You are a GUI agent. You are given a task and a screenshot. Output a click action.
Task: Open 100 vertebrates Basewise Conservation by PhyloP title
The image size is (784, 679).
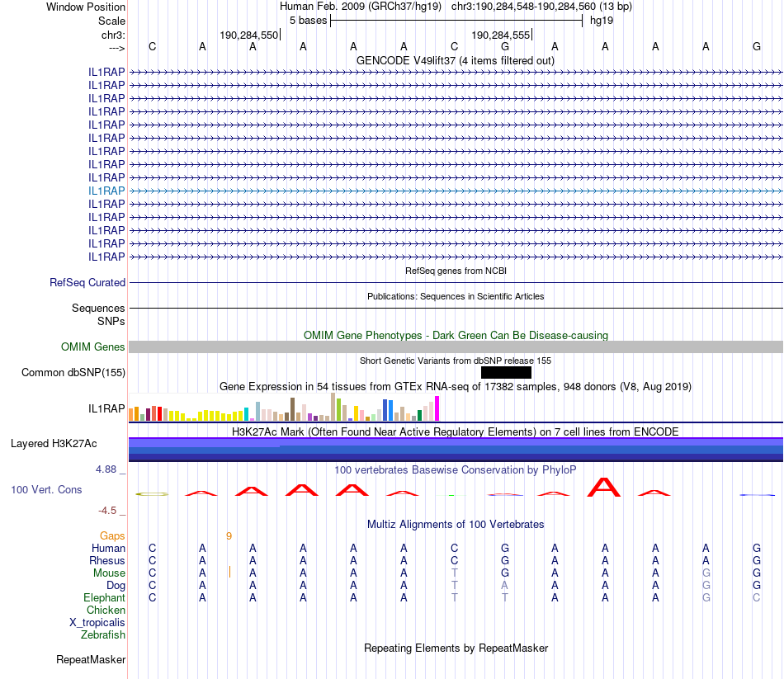[456, 470]
